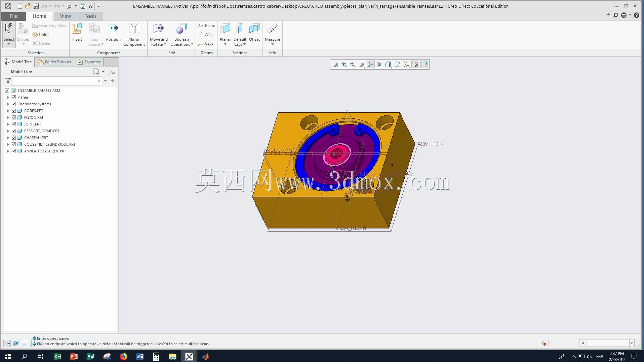This screenshot has height=362, width=644.
Task: Zoom in using the plus magnifier
Action: (x=344, y=64)
